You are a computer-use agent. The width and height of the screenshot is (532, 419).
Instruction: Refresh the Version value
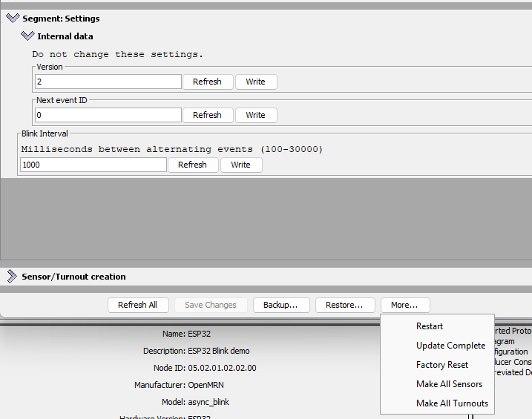(x=208, y=82)
